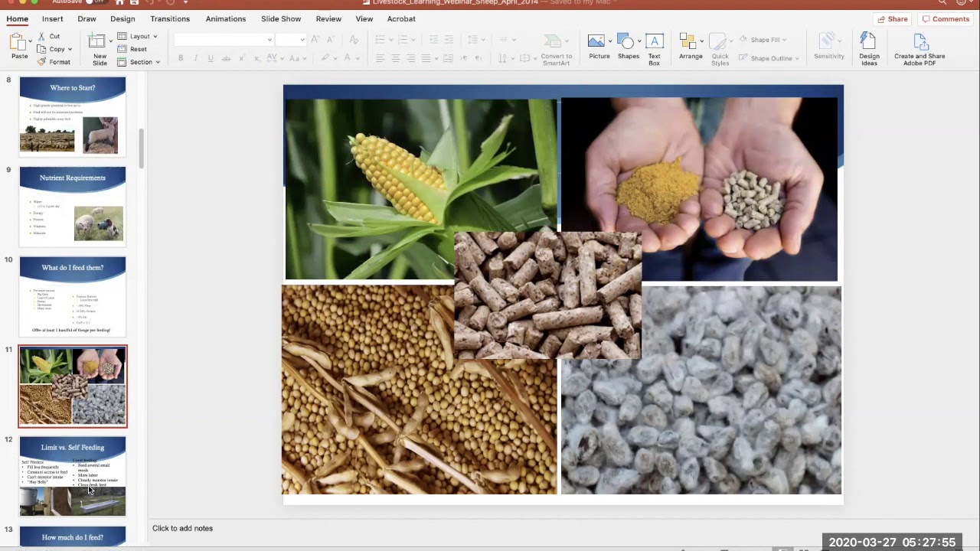Click Create and Share Adobe PDF icon
The image size is (980, 551).
click(920, 41)
